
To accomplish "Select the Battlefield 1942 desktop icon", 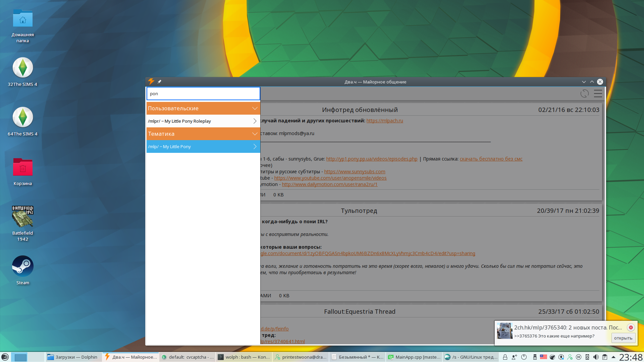I will 23,224.
